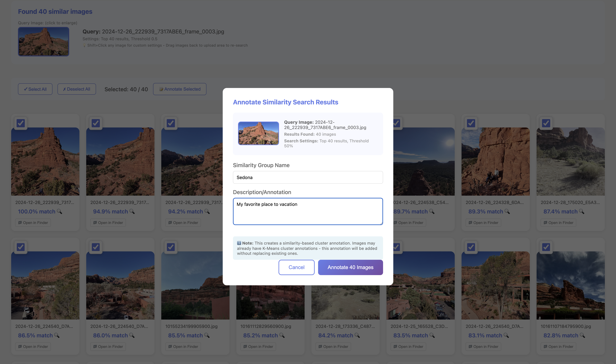
Task: Uncheck the 82.8% match image checkbox
Action: tap(546, 247)
